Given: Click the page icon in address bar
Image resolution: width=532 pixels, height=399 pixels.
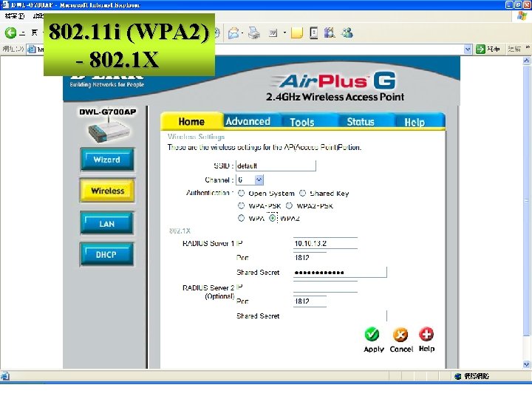Looking at the screenshot, I should coord(32,50).
